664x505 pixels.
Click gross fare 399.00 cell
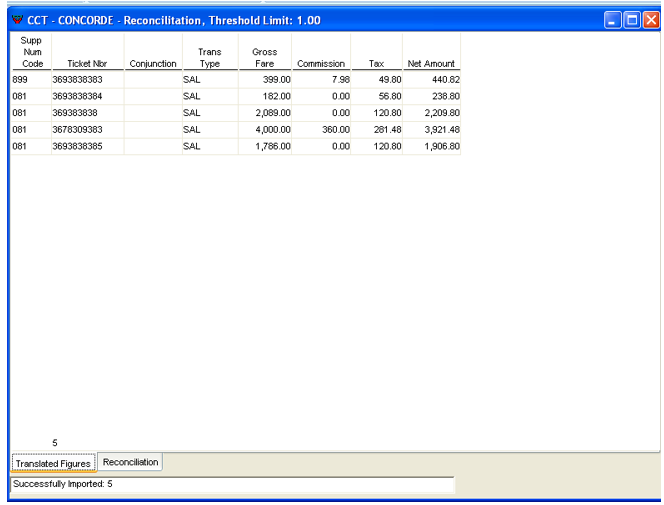click(x=265, y=80)
